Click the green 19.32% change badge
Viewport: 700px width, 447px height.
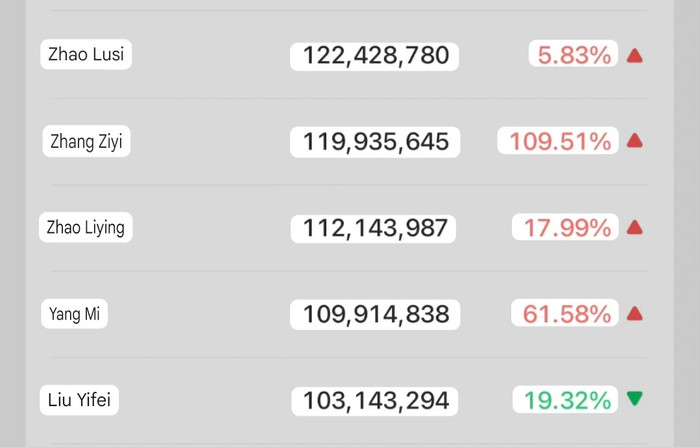(566, 401)
